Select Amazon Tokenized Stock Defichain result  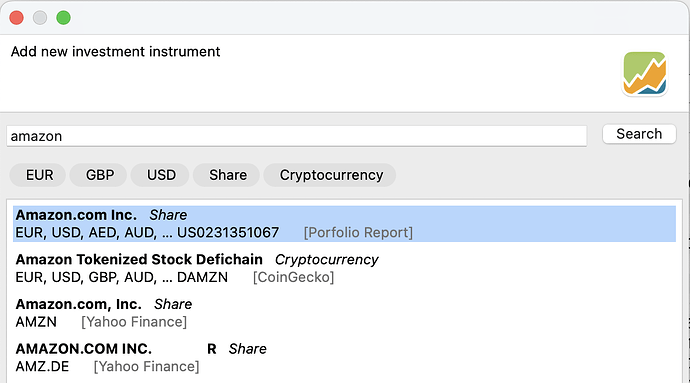[x=345, y=268]
